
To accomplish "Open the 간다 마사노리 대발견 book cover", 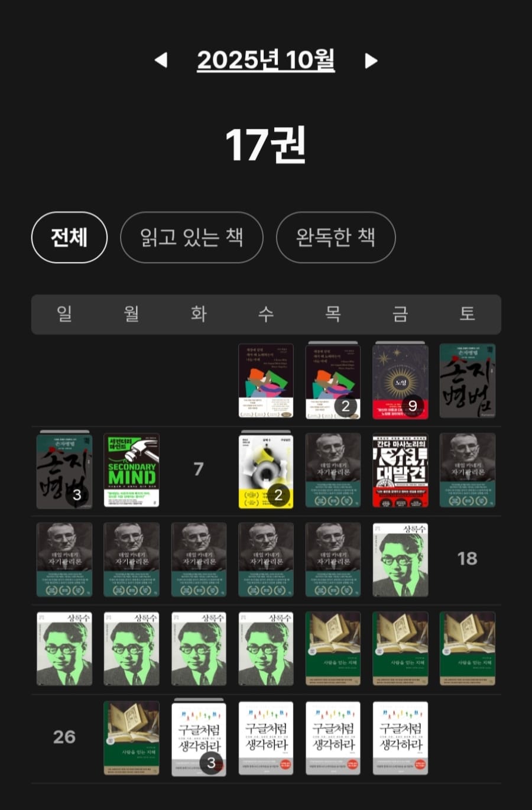I will (400, 471).
